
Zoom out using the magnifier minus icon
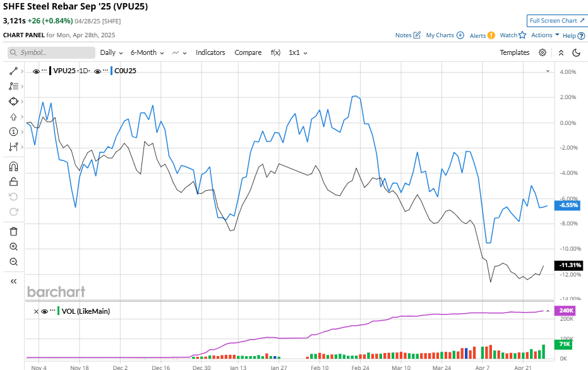[13, 262]
